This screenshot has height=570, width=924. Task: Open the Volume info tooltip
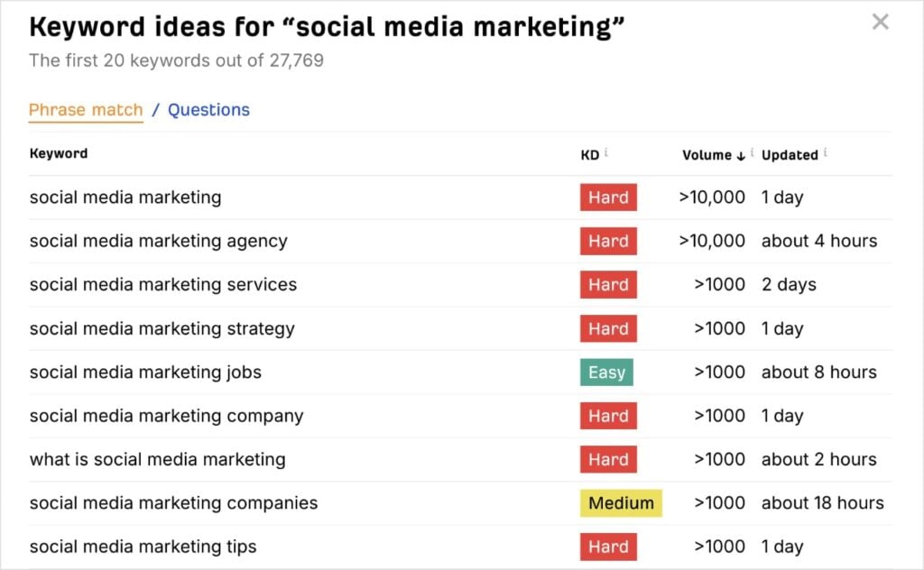tap(753, 152)
